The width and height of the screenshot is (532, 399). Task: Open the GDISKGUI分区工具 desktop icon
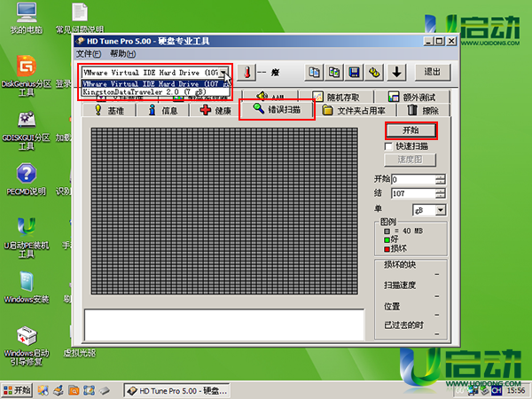click(27, 131)
